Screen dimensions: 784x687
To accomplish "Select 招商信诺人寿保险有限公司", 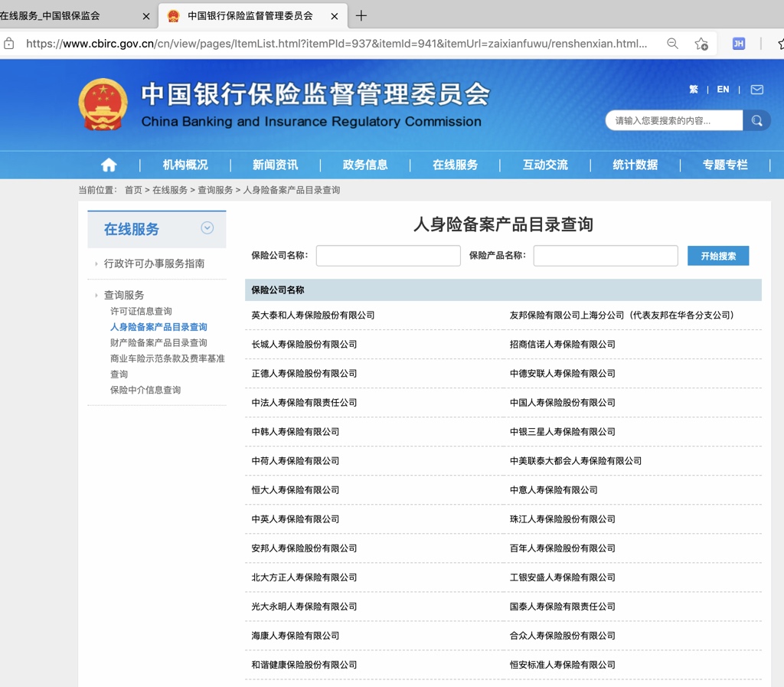I will coord(563,345).
